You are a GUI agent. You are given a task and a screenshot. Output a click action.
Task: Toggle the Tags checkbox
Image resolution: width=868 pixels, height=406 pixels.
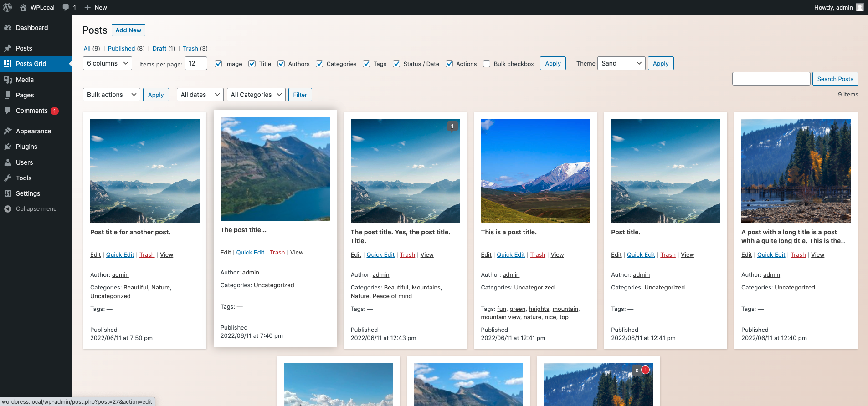click(366, 64)
